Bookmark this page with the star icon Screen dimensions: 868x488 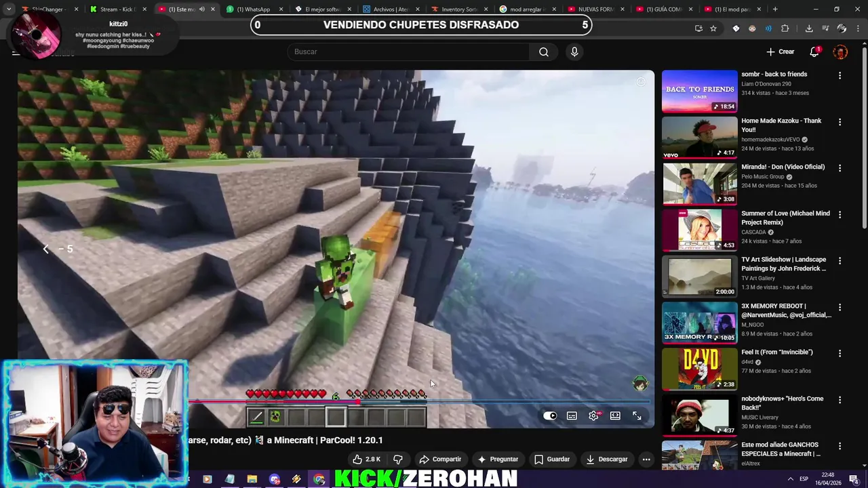(x=713, y=28)
